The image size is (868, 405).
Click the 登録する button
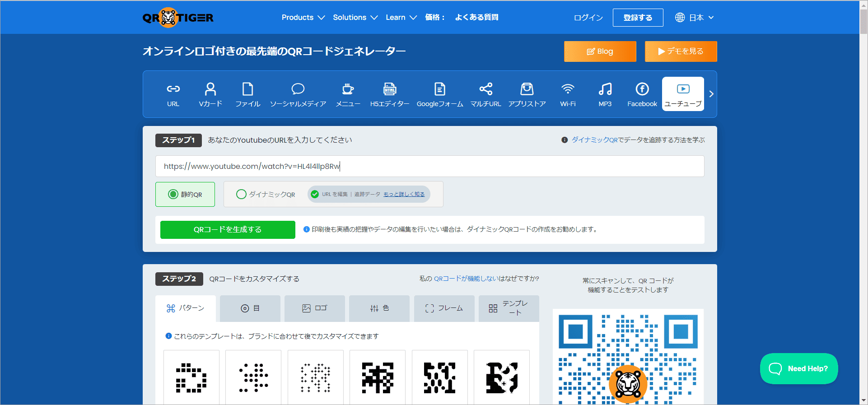[x=638, y=17]
